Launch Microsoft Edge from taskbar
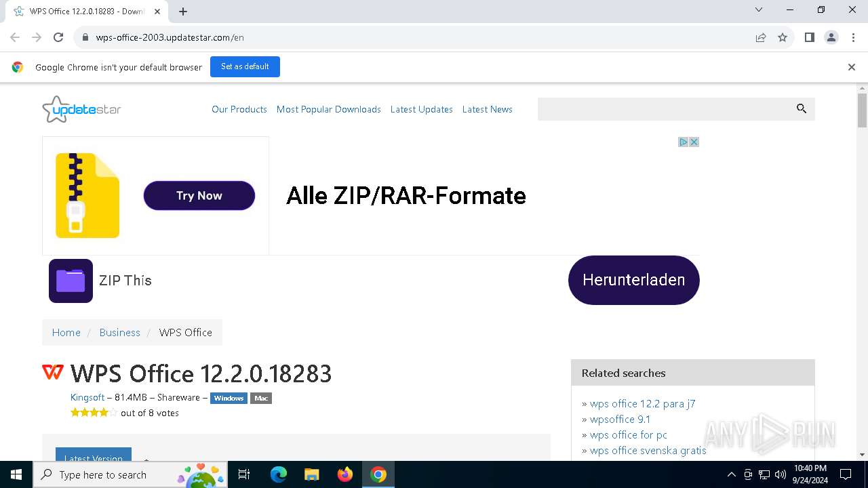 pos(279,474)
